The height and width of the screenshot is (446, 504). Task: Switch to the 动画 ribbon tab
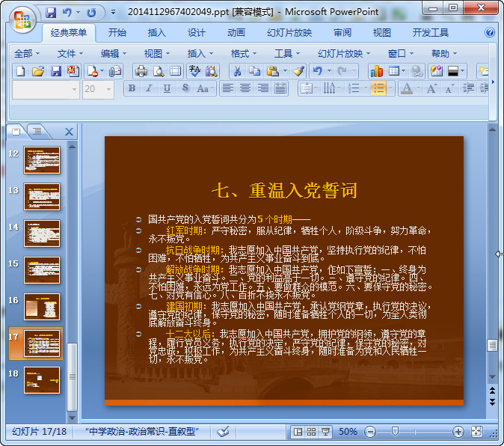coord(236,32)
